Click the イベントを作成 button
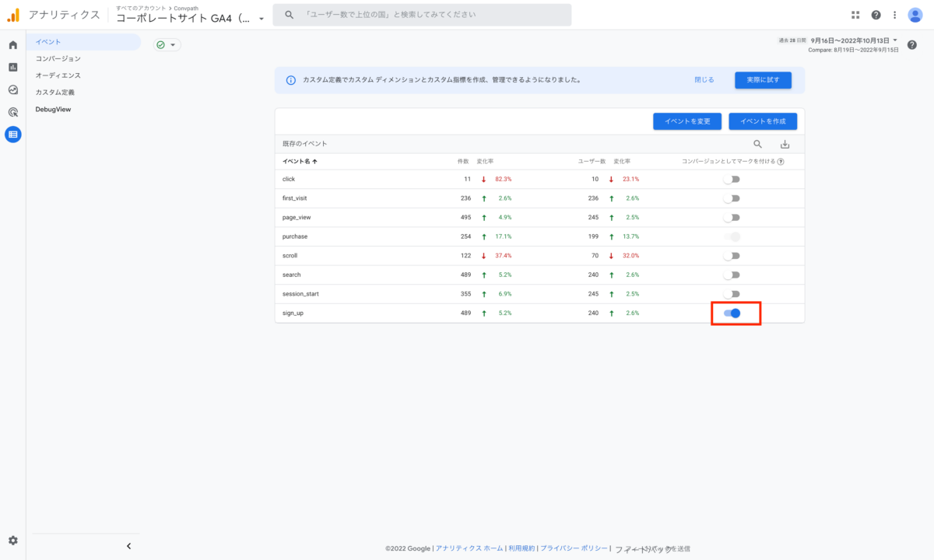Viewport: 934px width, 560px height. click(x=762, y=121)
